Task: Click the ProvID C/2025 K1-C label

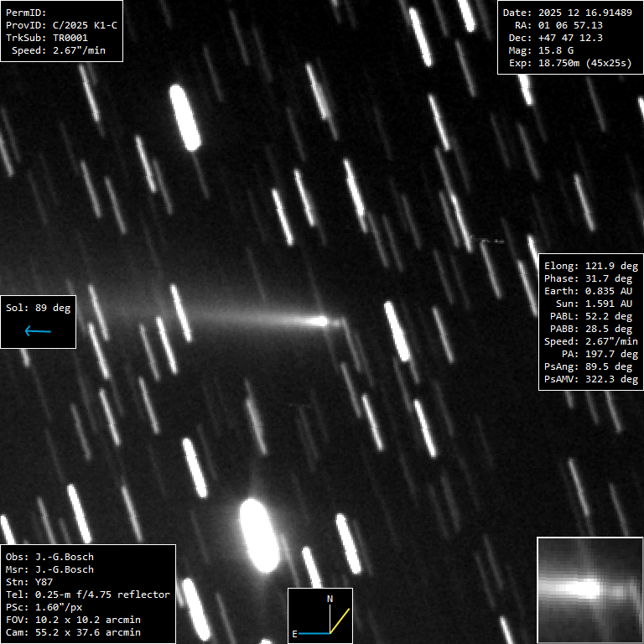Action: coord(62,25)
